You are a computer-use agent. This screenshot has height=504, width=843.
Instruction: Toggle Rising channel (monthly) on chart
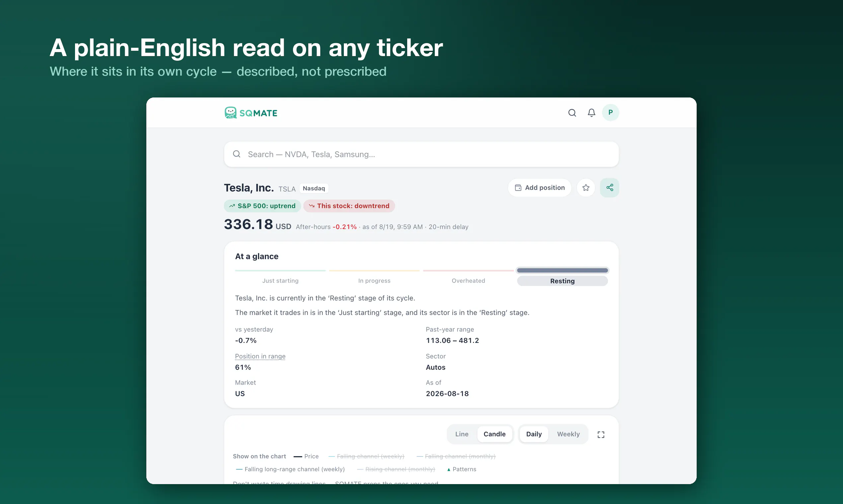396,469
